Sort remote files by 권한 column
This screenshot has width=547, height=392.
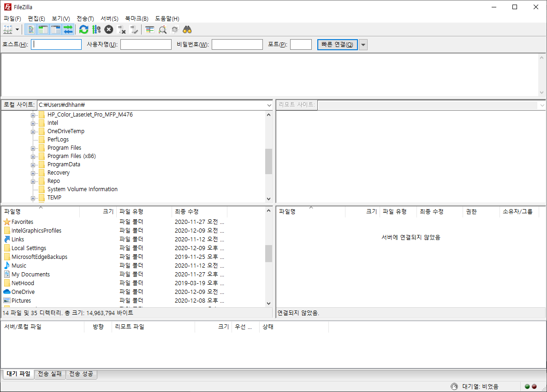click(x=481, y=211)
